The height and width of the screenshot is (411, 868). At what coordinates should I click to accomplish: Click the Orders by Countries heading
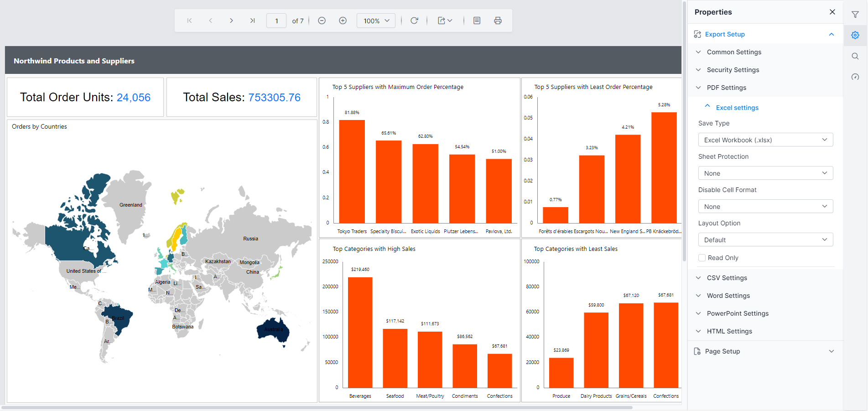point(39,126)
